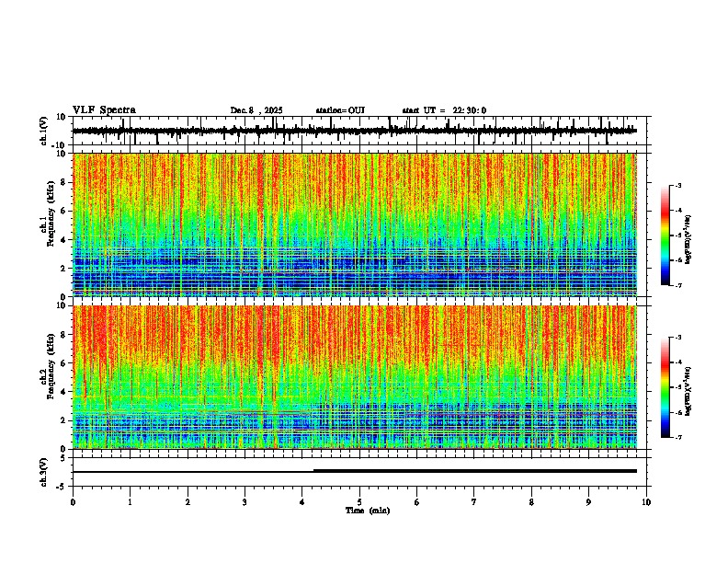Click the "-3" label atop ch.1 color bar
The width and height of the screenshot is (728, 563).
(x=678, y=185)
